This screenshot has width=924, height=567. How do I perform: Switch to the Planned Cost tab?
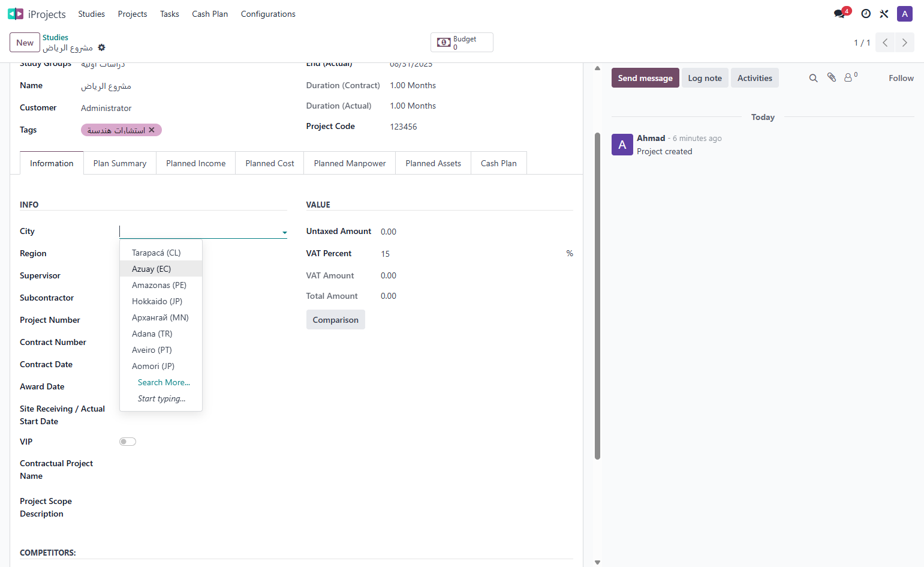pos(270,163)
